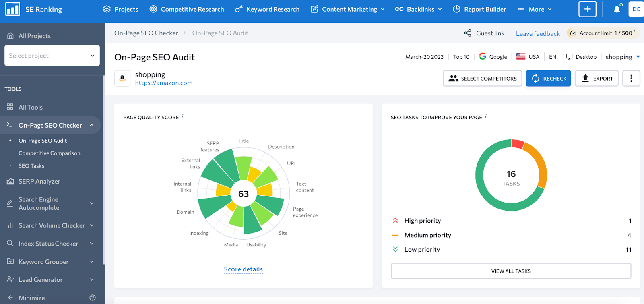Click the Search Volume Checker bar icon
The height and width of the screenshot is (304, 644).
(10, 225)
